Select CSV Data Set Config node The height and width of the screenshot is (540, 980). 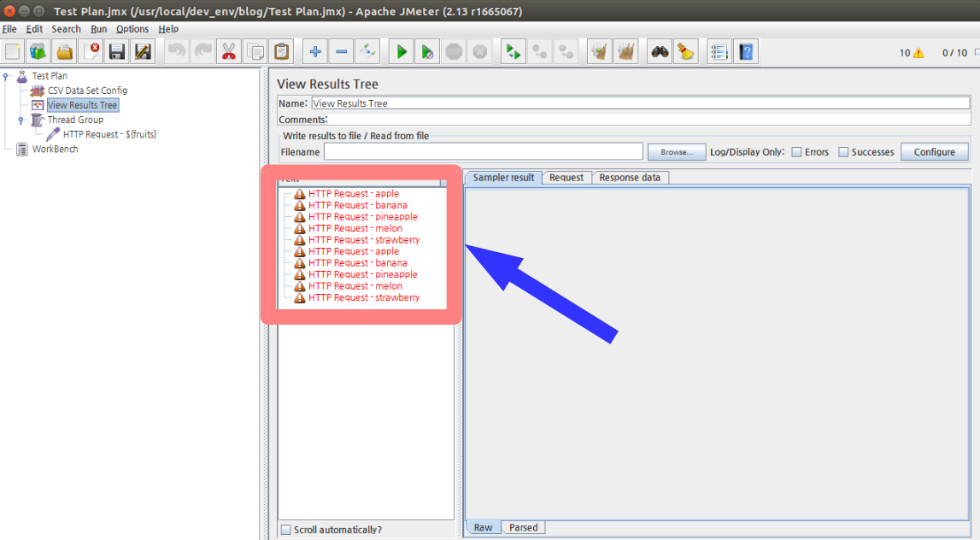tap(87, 91)
